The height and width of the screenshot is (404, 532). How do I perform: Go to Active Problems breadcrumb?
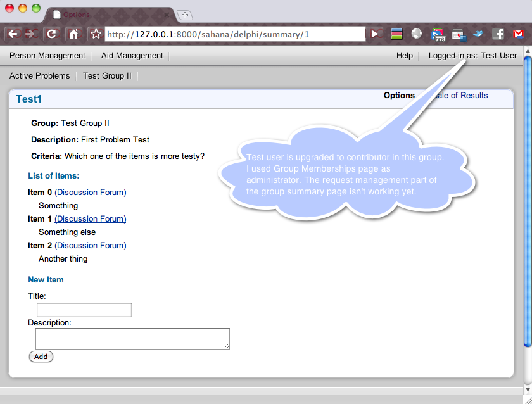pos(40,76)
